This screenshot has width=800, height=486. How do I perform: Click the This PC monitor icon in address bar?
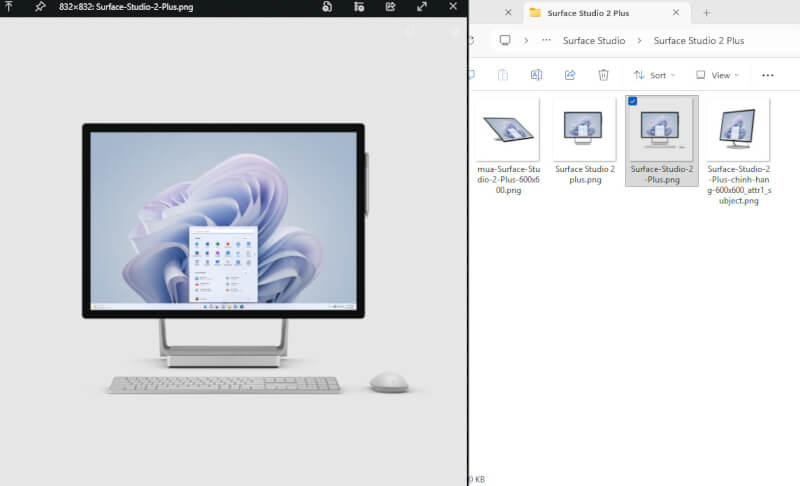pyautogui.click(x=505, y=41)
